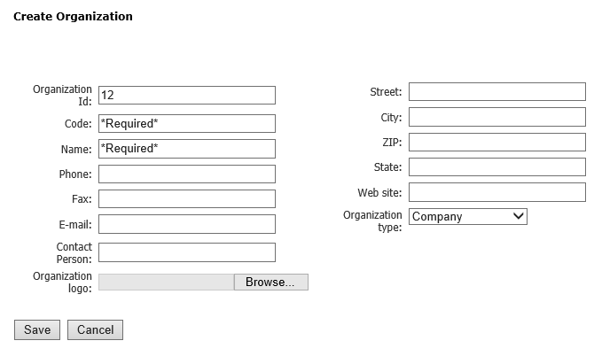Select the ZIP field
This screenshot has width=594, height=364.
point(496,143)
